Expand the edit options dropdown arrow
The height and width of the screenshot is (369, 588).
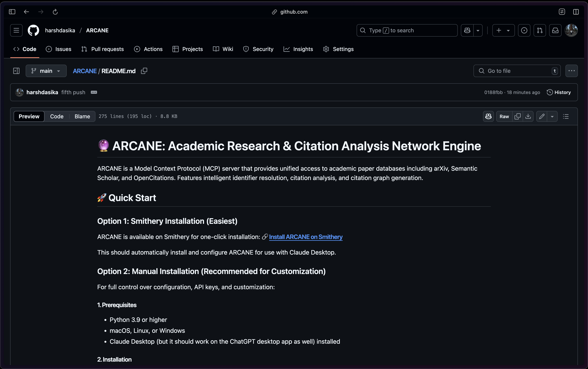point(552,116)
